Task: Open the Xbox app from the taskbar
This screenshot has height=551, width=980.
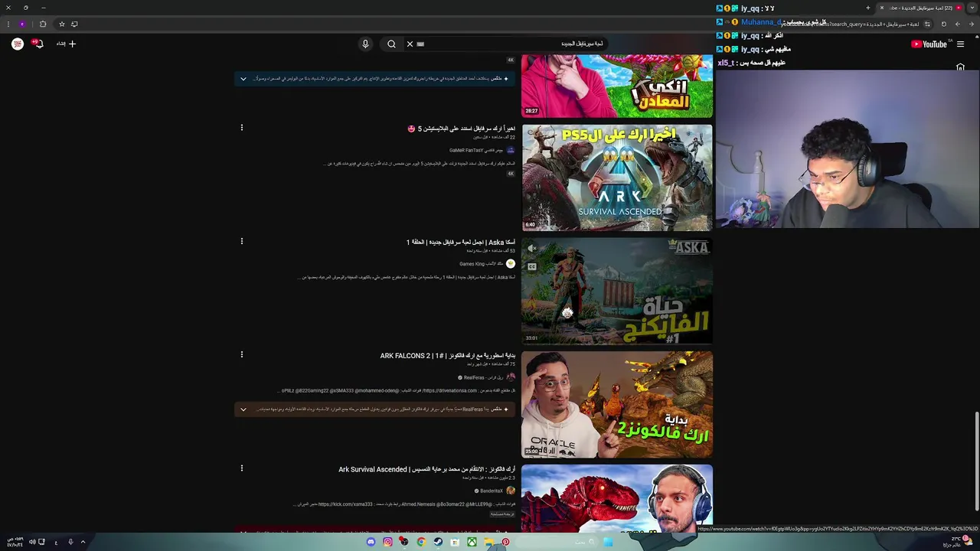Action: (472, 542)
